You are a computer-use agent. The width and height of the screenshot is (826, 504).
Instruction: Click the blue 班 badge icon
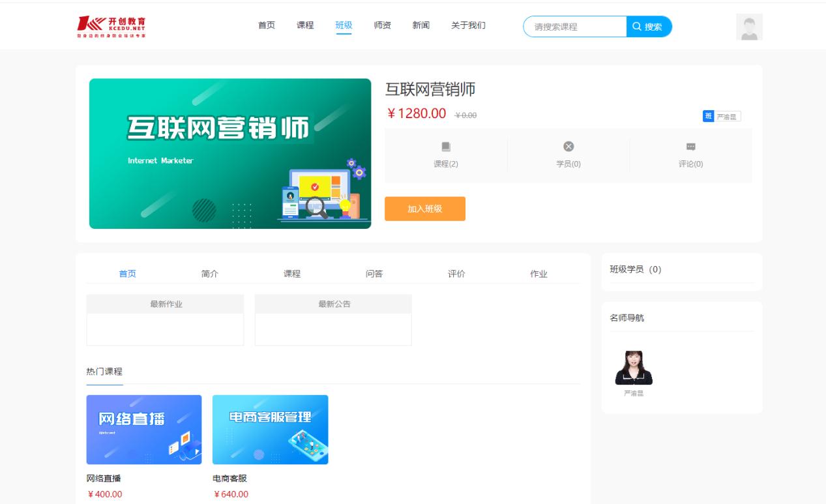point(709,116)
